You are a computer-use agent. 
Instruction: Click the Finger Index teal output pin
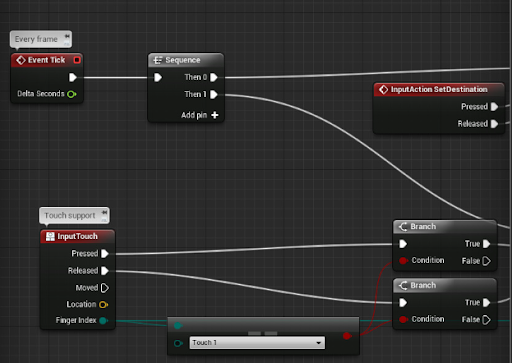(x=103, y=321)
